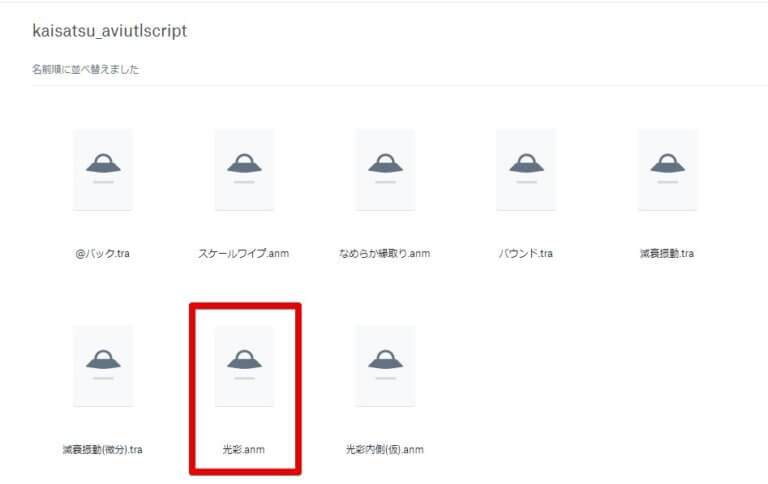Click the 光彩.anm filename label

[x=244, y=450]
